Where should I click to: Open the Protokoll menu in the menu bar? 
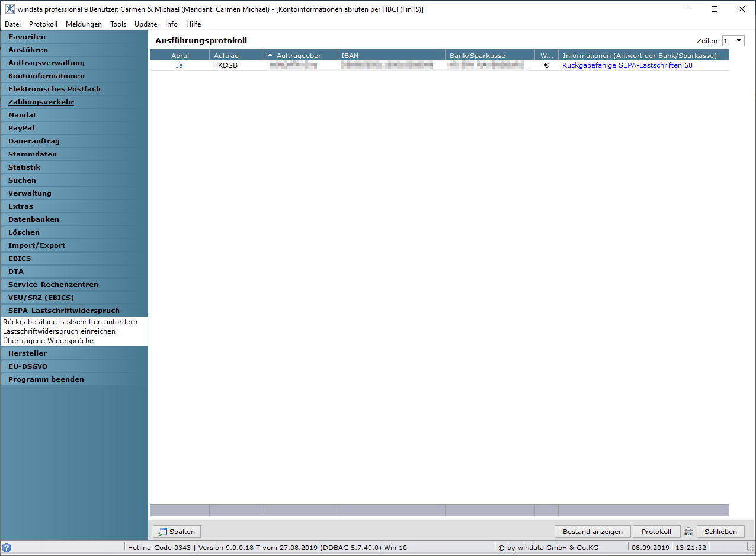pos(43,24)
